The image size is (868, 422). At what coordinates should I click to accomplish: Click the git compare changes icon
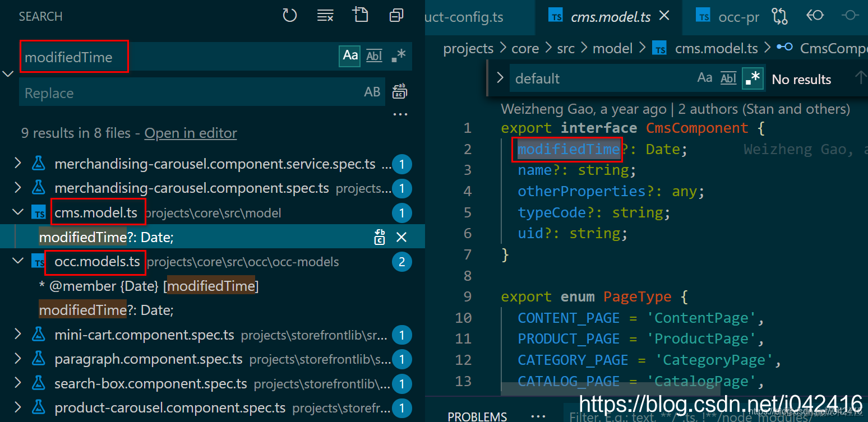pyautogui.click(x=779, y=16)
